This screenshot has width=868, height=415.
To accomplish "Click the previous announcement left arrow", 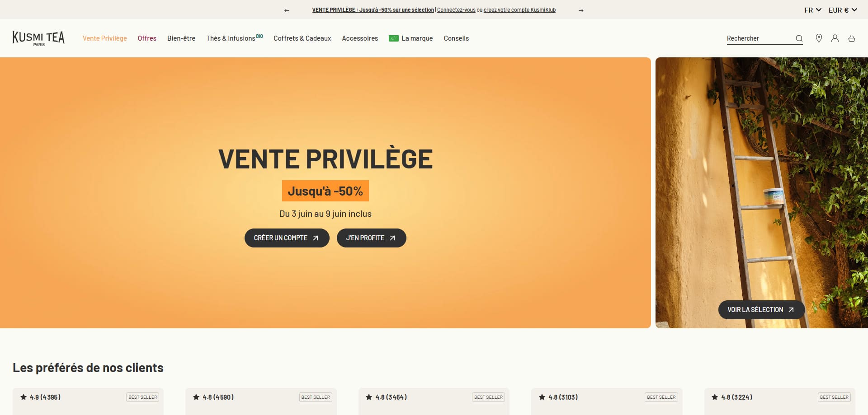I will [x=287, y=10].
